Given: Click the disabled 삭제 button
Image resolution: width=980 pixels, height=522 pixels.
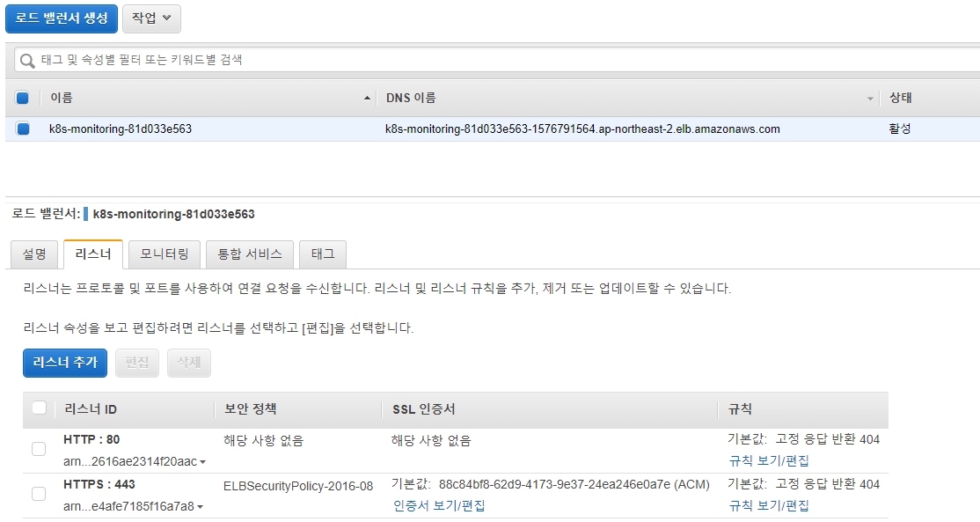Looking at the screenshot, I should [x=189, y=363].
